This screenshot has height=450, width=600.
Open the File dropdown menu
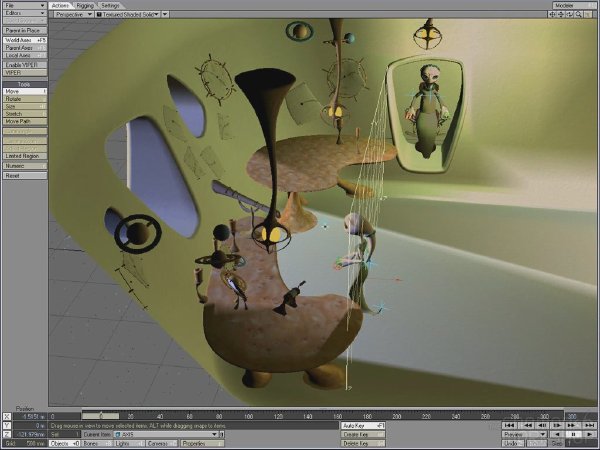(x=25, y=5)
